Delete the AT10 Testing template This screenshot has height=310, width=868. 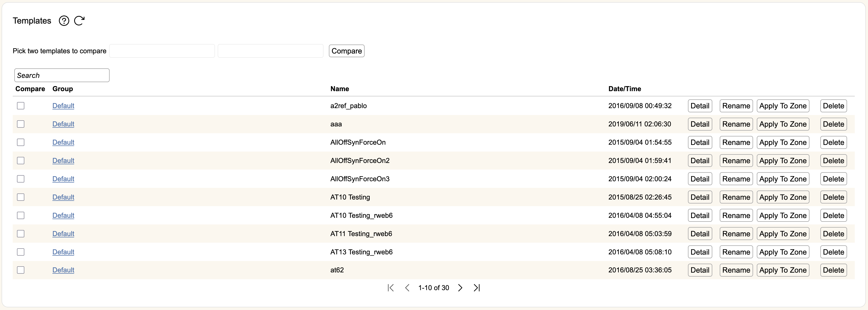tap(834, 197)
